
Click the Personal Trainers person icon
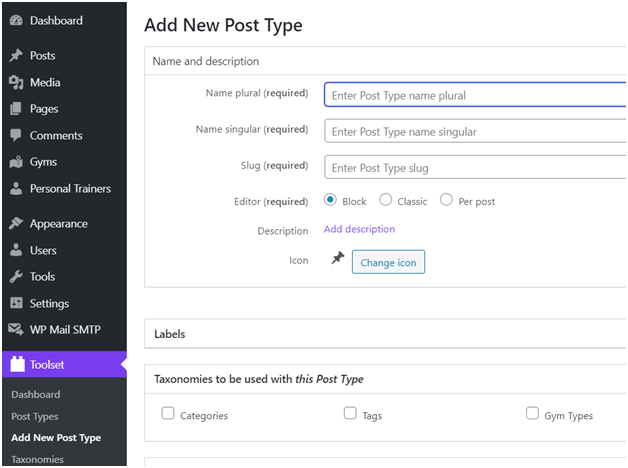click(x=16, y=189)
